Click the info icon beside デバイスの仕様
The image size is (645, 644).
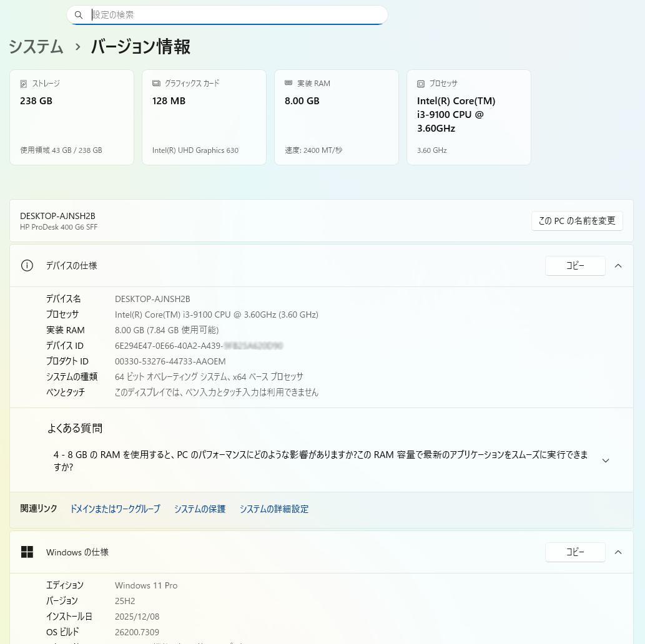[27, 265]
